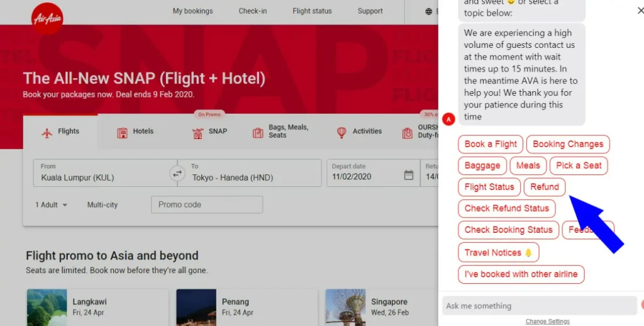The height and width of the screenshot is (326, 644).
Task: Open the Singapore promo card
Action: click(x=382, y=308)
